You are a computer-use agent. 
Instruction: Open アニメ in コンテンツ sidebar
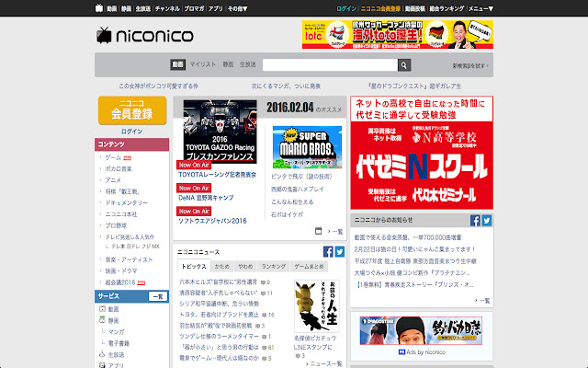pos(113,180)
